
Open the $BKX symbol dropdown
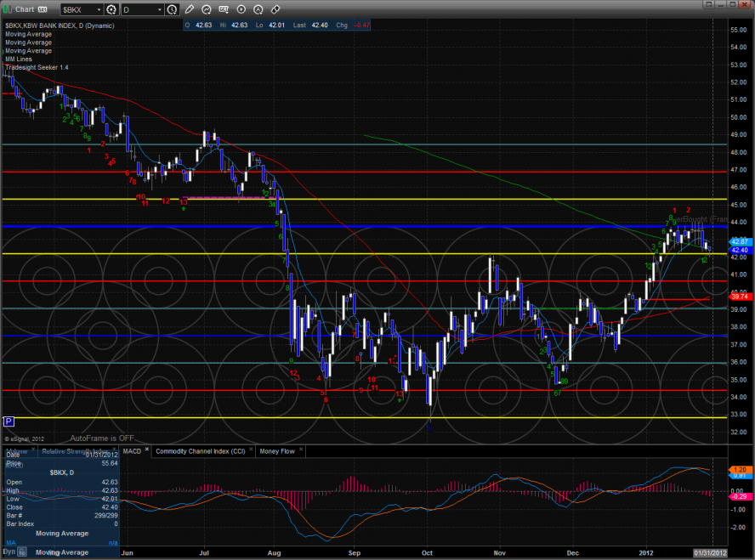tap(99, 9)
